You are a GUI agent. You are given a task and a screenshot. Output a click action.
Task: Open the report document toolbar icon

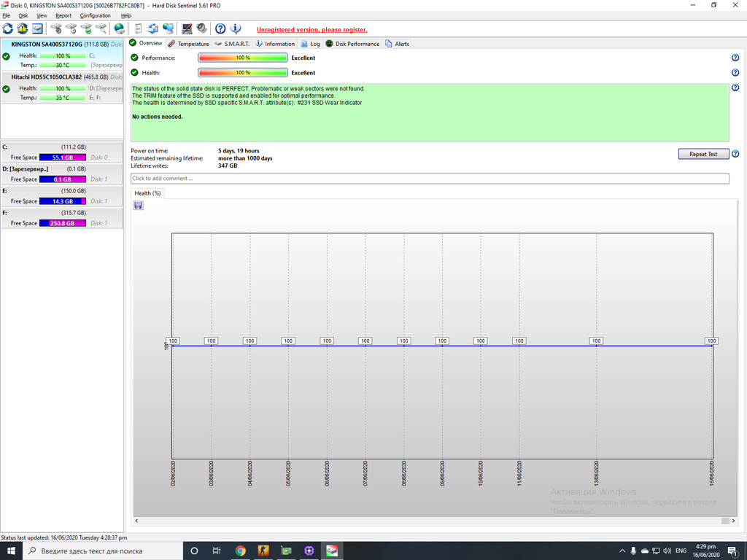[x=138, y=28]
